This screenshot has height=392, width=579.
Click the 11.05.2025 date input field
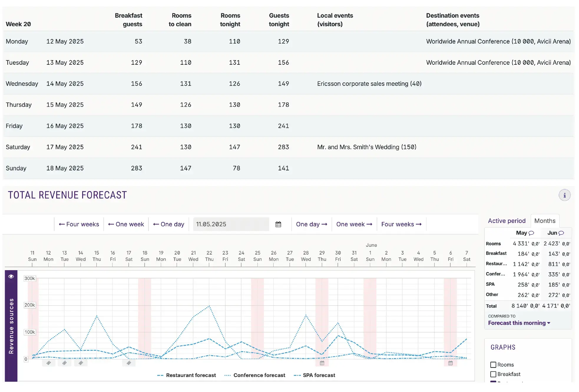click(231, 224)
